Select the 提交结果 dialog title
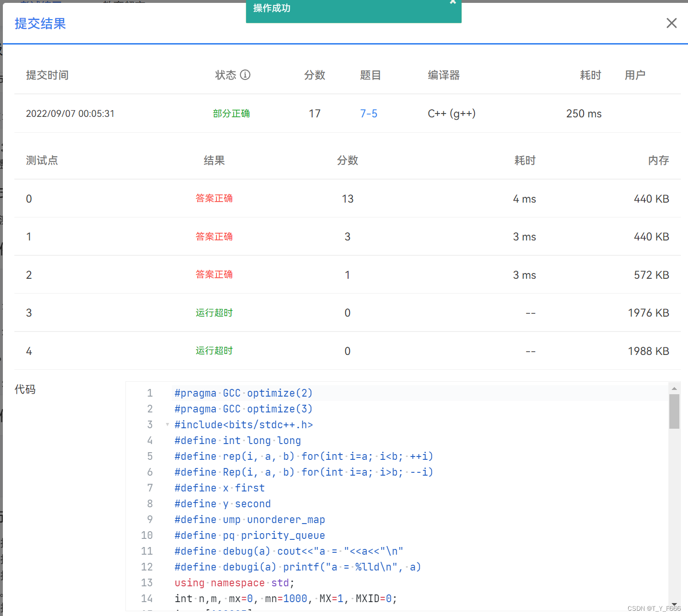The height and width of the screenshot is (616, 688). 40,23
